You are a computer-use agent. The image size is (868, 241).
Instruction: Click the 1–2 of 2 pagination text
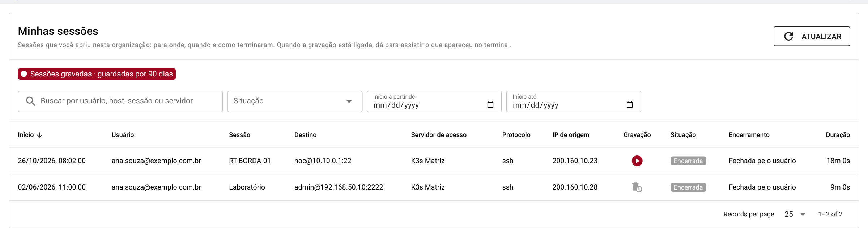click(830, 214)
